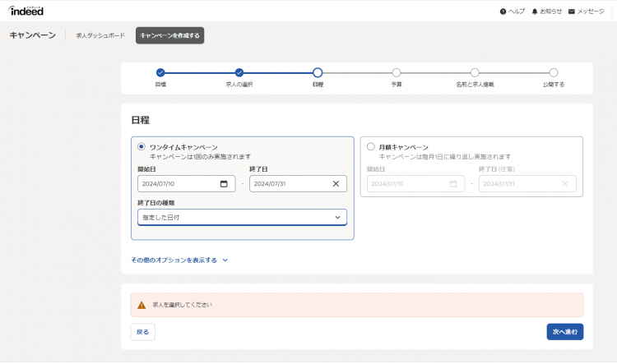The width and height of the screenshot is (617, 364).
Task: Click the completed 求人の選択 step checkmark
Action: (239, 73)
